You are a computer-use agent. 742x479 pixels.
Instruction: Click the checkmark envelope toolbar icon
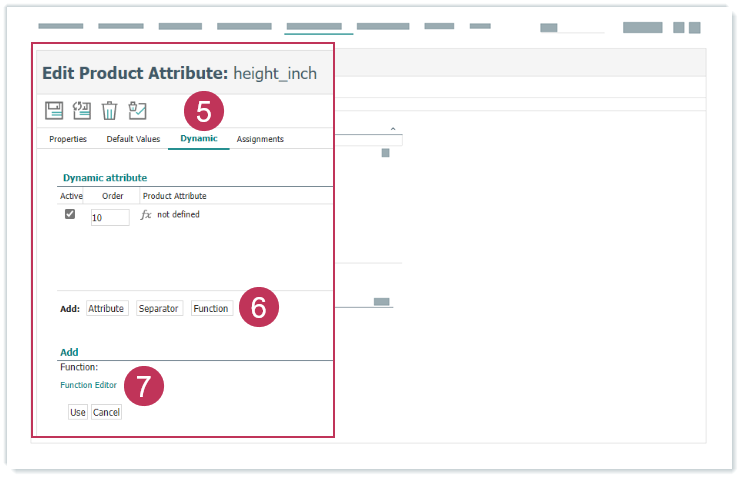pyautogui.click(x=138, y=110)
